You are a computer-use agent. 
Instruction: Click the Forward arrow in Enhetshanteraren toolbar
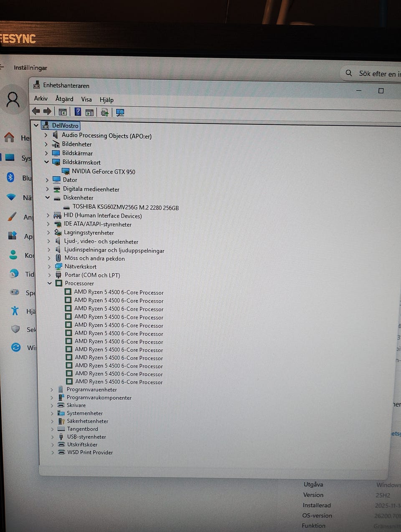[x=47, y=111]
